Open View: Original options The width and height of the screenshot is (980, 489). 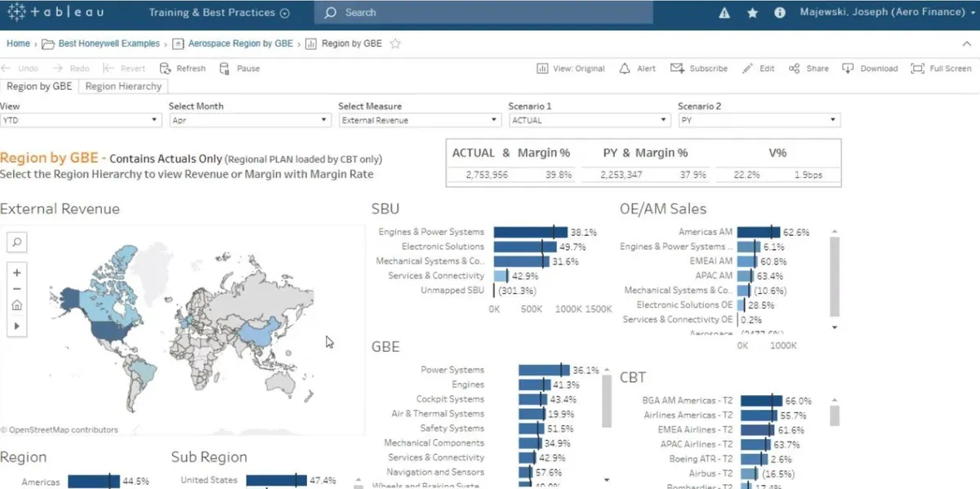(571, 69)
